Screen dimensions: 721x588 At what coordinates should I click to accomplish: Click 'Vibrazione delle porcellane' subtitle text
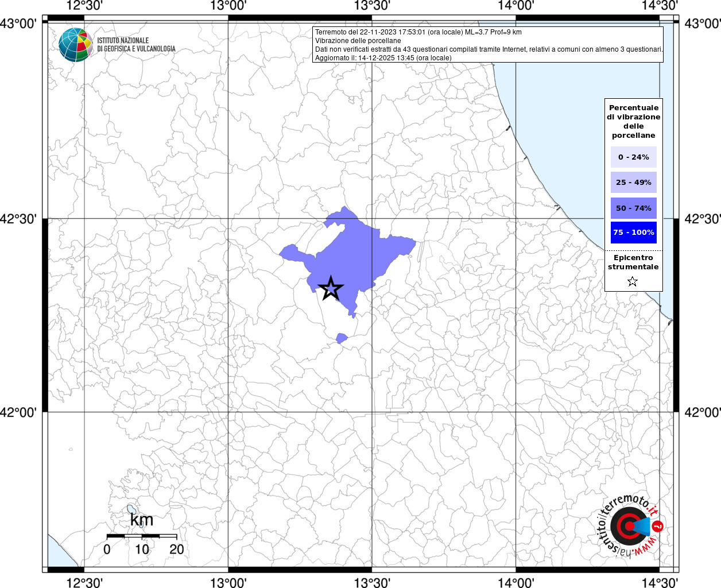pyautogui.click(x=358, y=41)
